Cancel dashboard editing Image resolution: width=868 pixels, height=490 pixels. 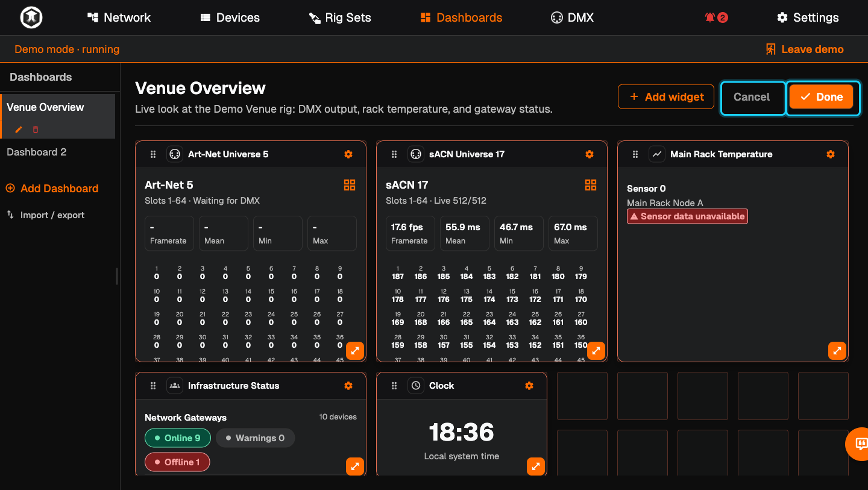(752, 97)
